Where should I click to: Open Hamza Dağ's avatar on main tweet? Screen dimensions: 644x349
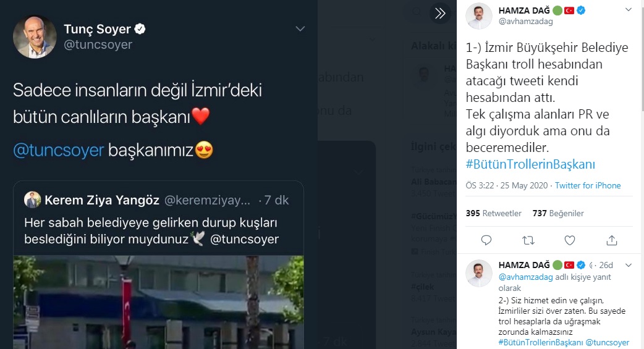(479, 16)
